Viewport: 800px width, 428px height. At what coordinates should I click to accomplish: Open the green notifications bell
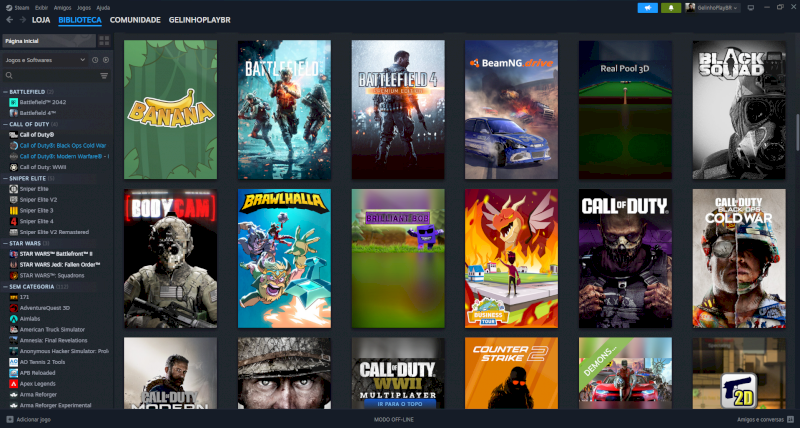(x=671, y=8)
